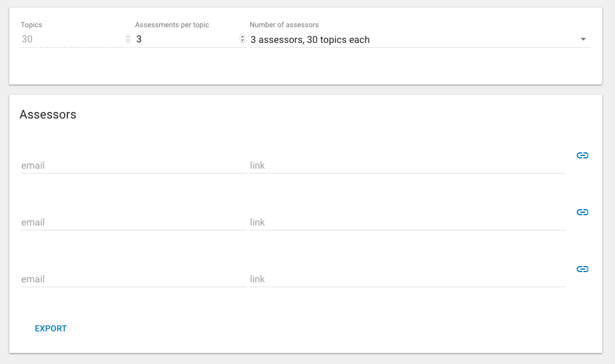Viewport: 615px width, 364px height.
Task: Click the link icon for the third assessor
Action: (582, 269)
